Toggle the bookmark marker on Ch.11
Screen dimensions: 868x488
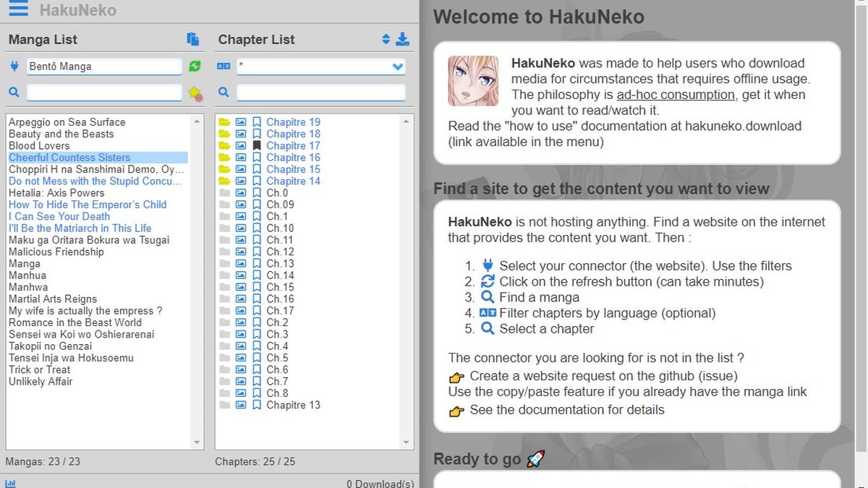click(257, 240)
